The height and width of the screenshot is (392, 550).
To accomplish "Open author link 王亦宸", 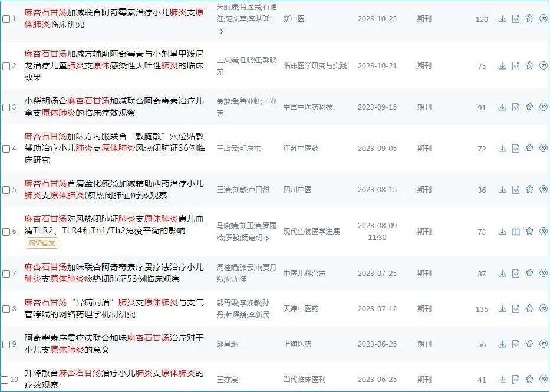I will (227, 380).
